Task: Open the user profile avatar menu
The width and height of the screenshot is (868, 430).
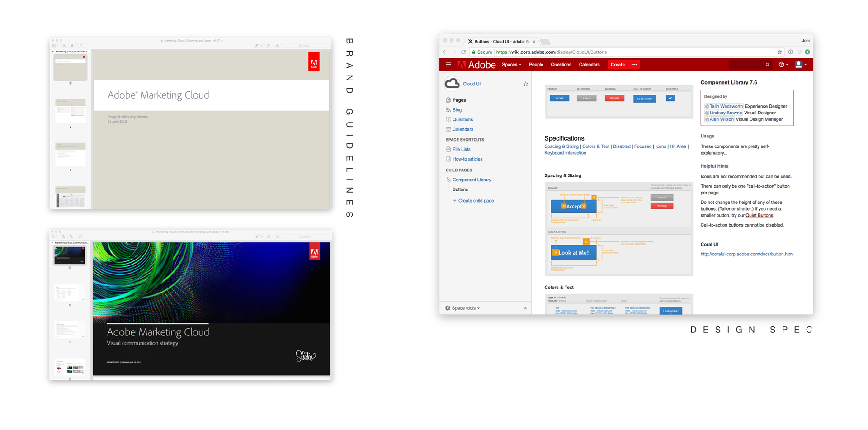Action: pos(800,65)
